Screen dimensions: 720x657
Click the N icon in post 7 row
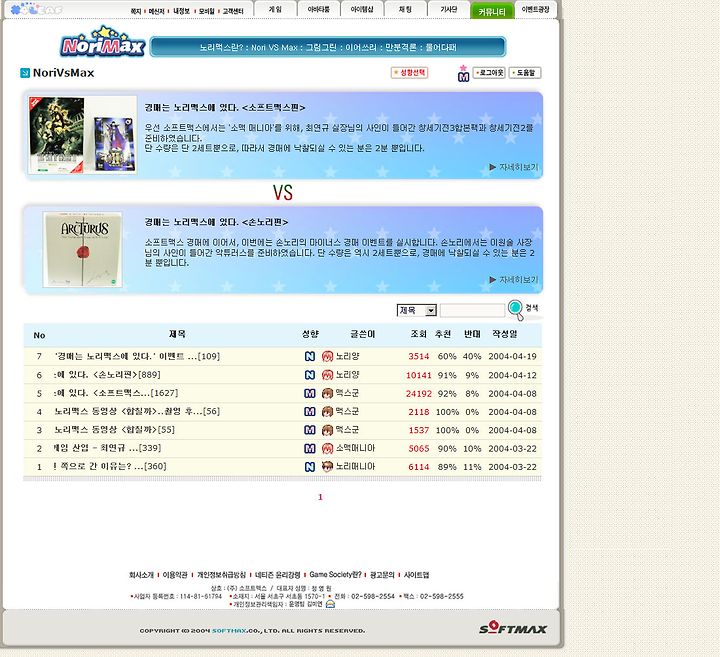click(x=310, y=356)
